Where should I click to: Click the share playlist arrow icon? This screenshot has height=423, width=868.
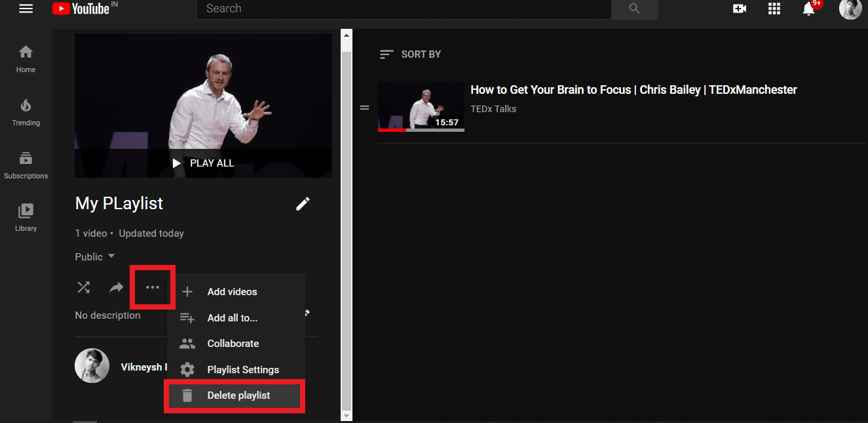(116, 287)
